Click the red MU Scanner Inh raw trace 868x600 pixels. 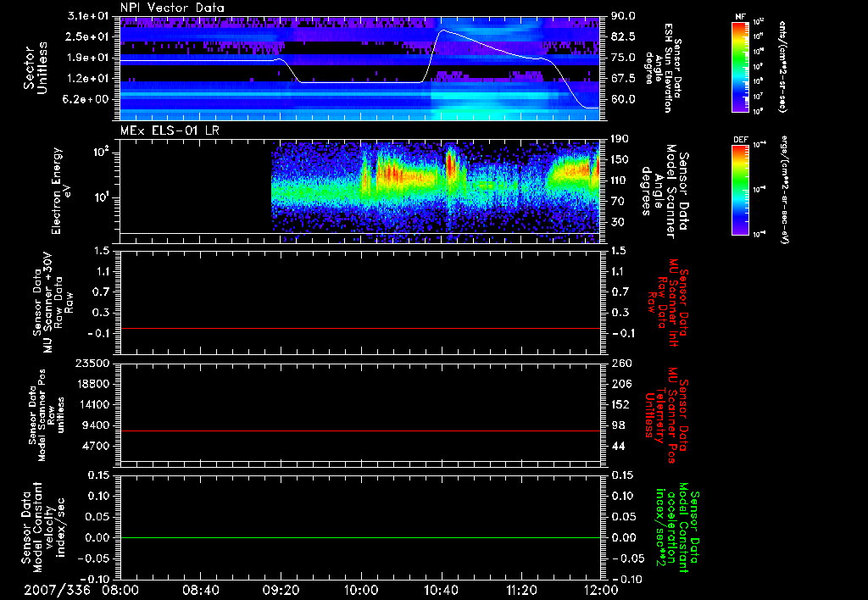pos(360,328)
